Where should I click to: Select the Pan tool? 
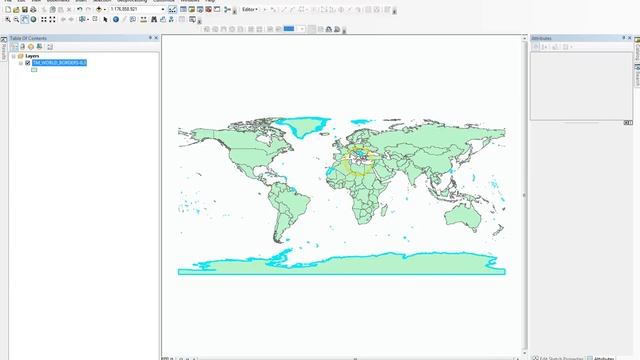pyautogui.click(x=25, y=19)
